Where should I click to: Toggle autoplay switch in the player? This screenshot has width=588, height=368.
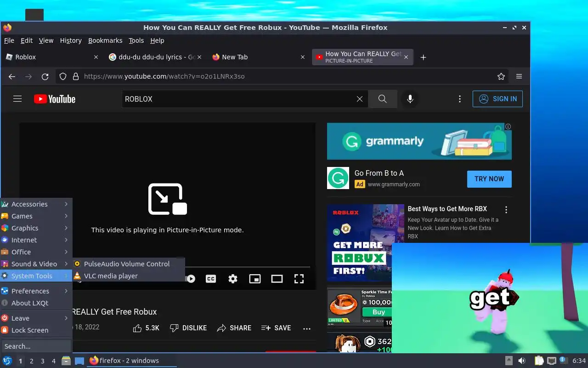click(x=190, y=279)
